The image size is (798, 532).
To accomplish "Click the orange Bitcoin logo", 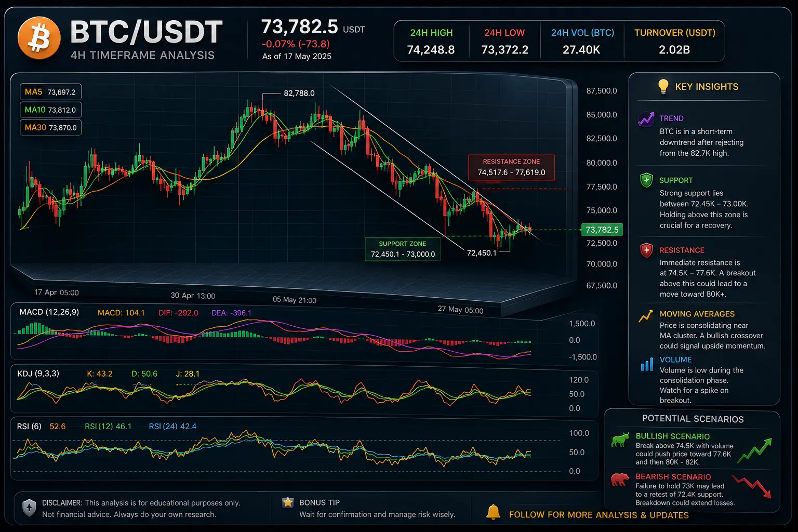I will coord(39,38).
